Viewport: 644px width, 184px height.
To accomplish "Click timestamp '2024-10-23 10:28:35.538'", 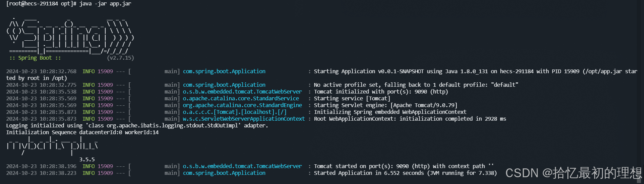I will click(41, 92).
